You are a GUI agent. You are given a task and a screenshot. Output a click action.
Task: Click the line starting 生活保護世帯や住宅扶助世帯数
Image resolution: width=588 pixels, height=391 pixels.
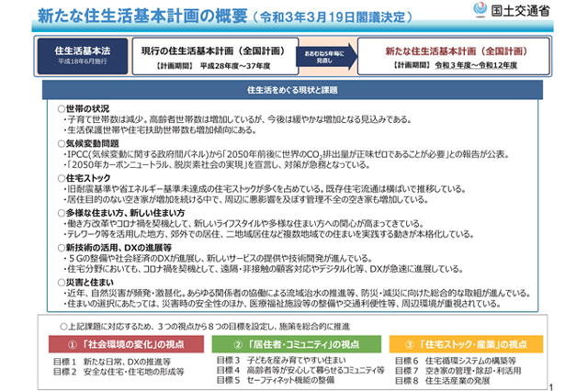160,130
